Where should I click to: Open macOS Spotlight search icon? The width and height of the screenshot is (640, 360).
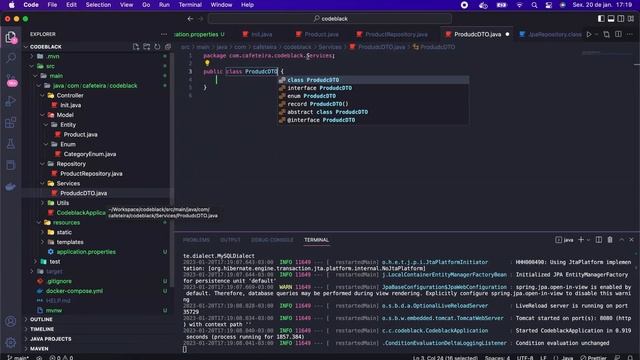(534, 5)
